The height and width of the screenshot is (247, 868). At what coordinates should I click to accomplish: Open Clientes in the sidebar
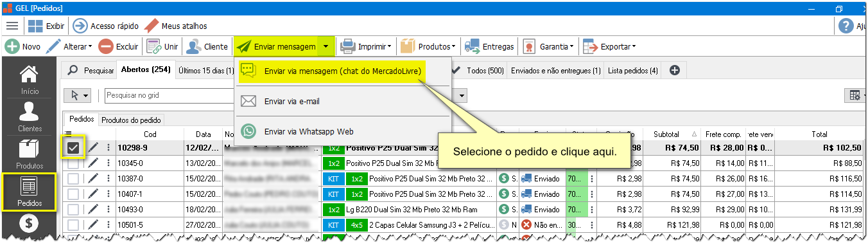point(30,116)
